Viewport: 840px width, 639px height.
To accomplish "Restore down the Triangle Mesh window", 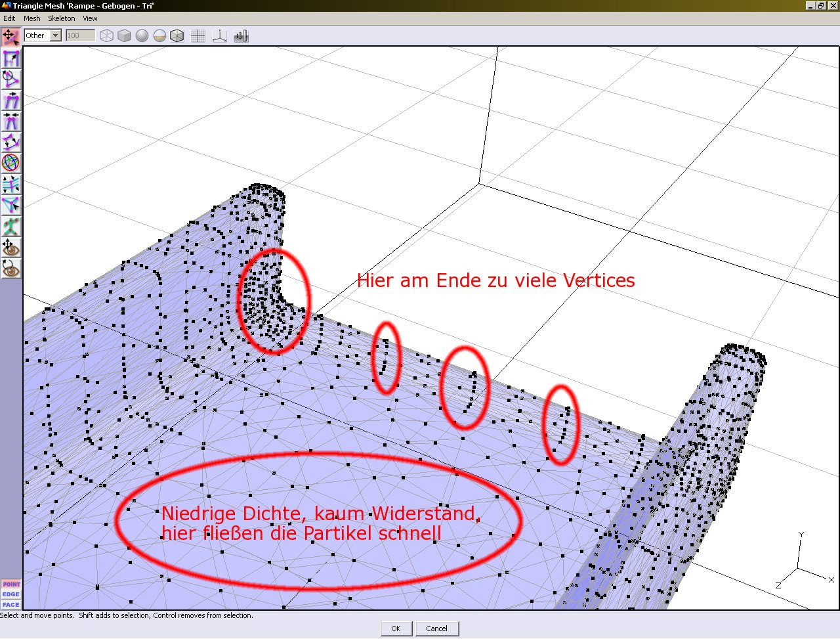I will pos(821,6).
